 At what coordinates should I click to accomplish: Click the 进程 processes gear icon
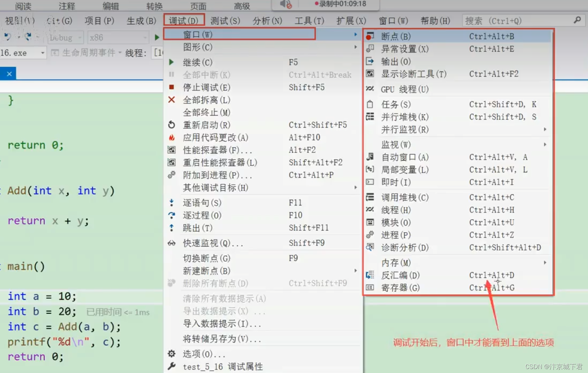tap(370, 234)
